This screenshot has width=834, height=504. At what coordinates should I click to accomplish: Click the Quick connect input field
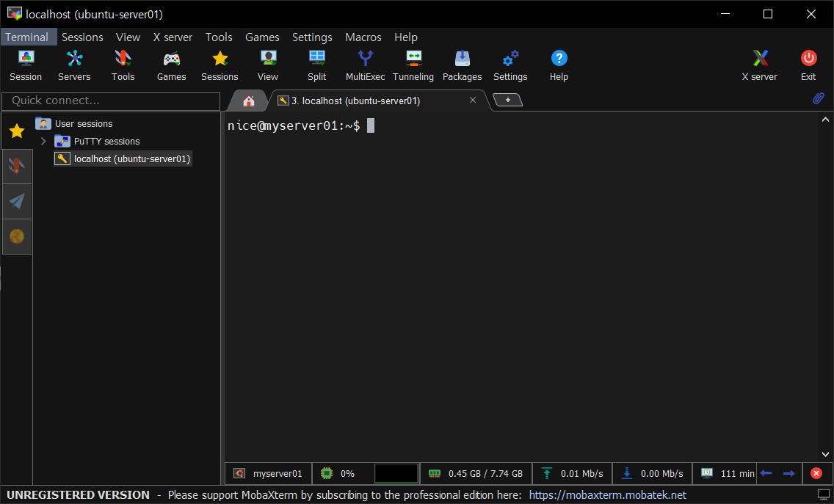[111, 101]
